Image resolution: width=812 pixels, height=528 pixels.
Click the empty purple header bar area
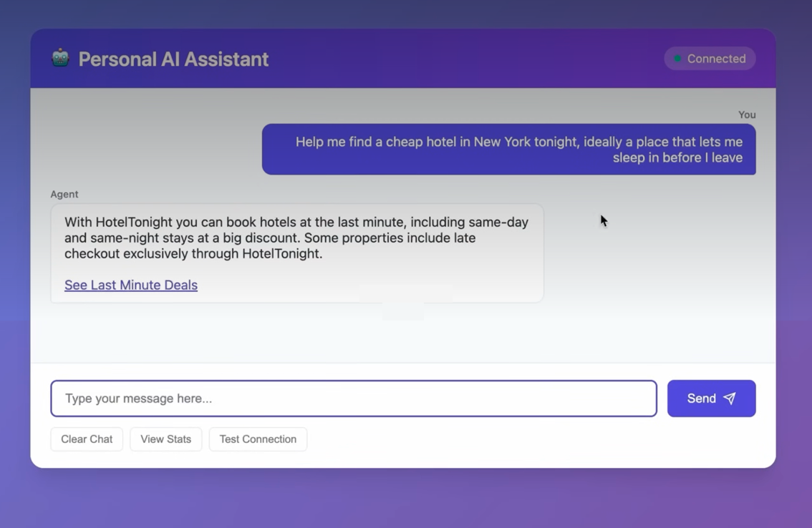pos(465,59)
